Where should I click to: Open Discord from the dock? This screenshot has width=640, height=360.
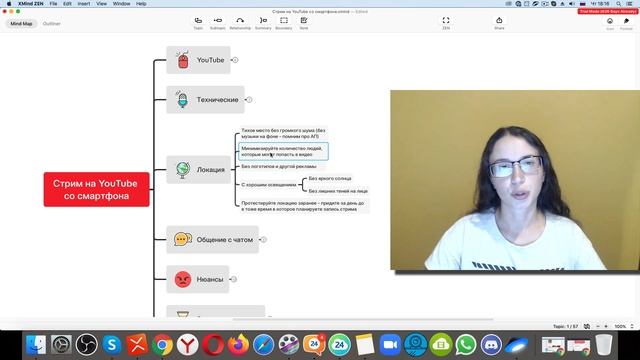tap(491, 345)
